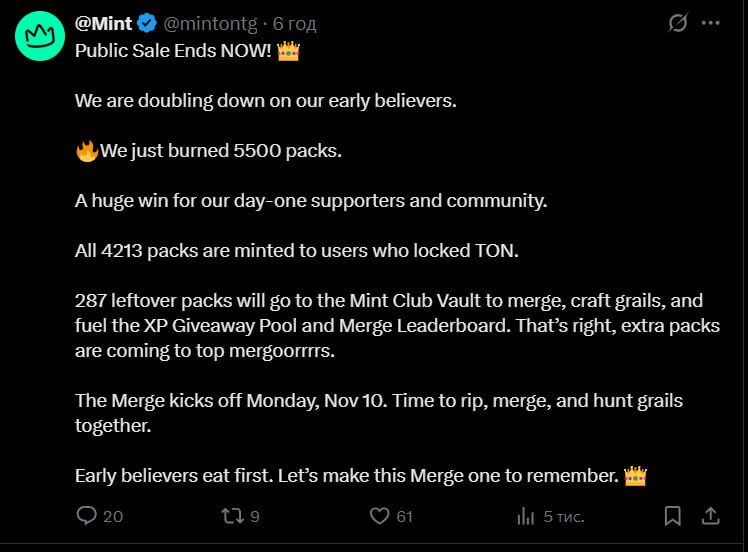Click the reply speech bubble icon
This screenshot has width=748, height=552.
[x=87, y=516]
